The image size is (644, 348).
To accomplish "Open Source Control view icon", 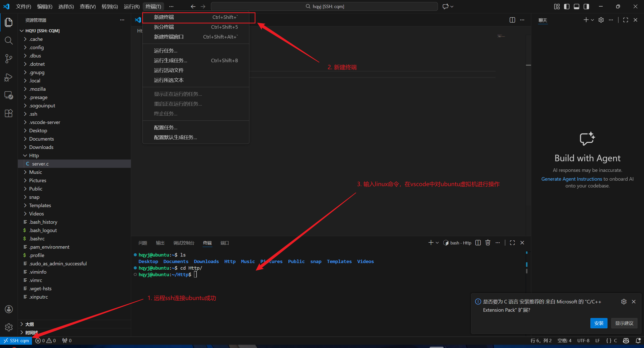I will [9, 58].
